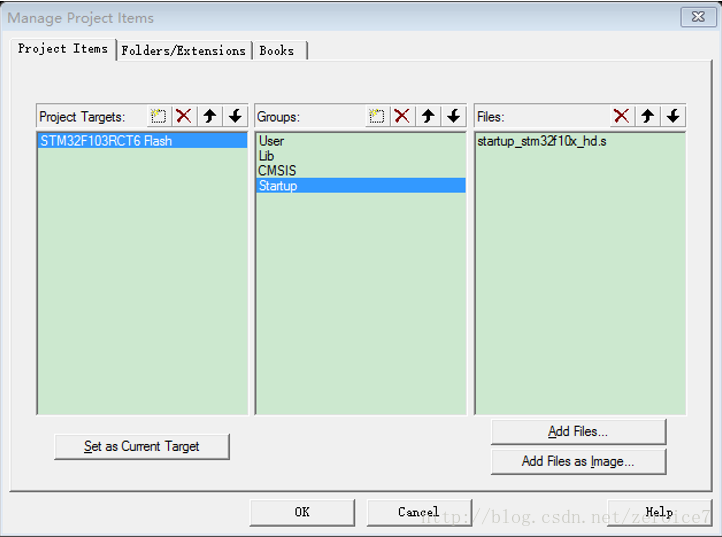The image size is (722, 537).
Task: Click Add Files as Image... button
Action: coord(578,461)
